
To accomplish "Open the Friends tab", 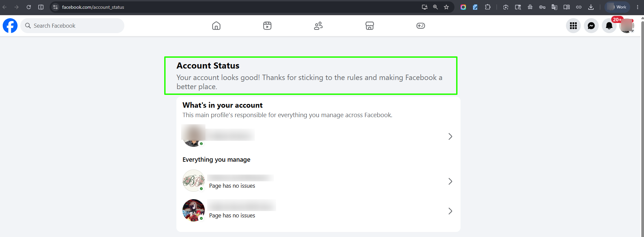I will point(318,26).
